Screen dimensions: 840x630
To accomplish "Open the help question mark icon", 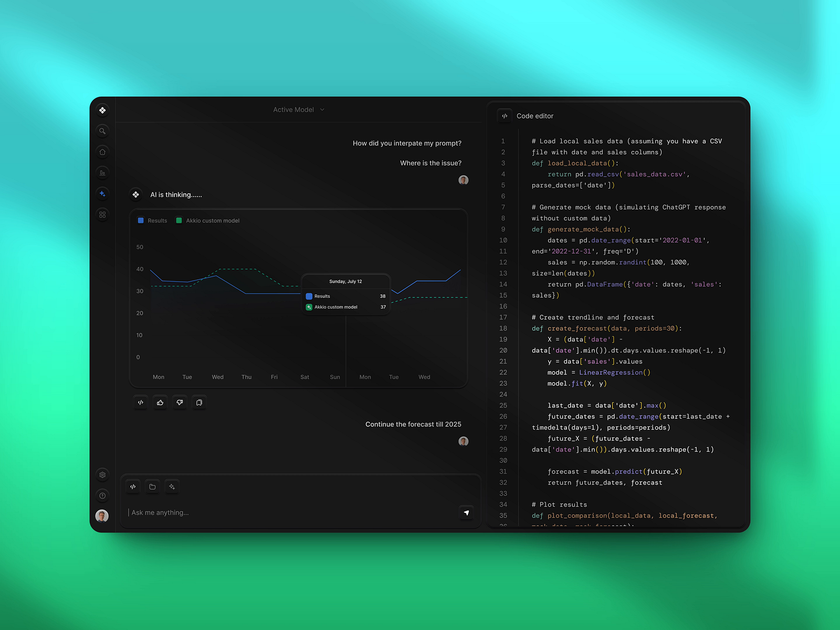I will coord(102,495).
